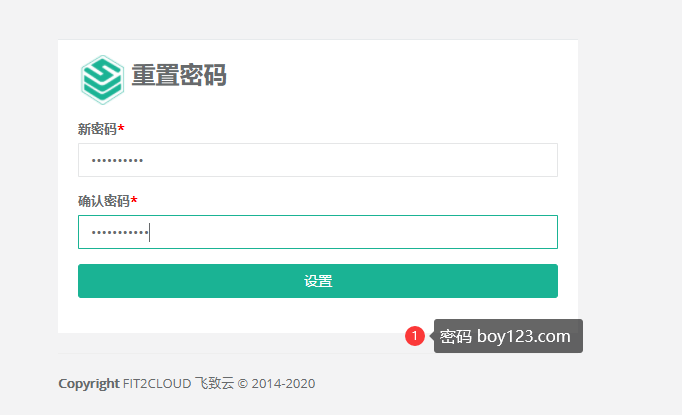Click the text cursor in the 确认密码 field
682x415 pixels.
(x=149, y=232)
